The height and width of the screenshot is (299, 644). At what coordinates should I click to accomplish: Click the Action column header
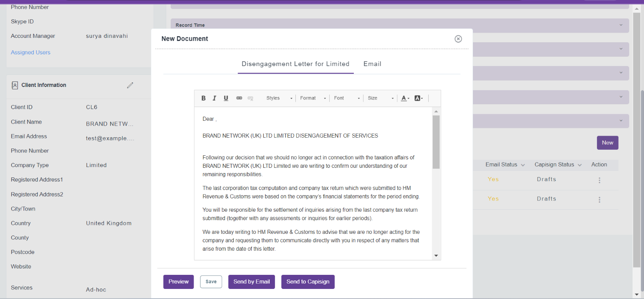click(599, 165)
